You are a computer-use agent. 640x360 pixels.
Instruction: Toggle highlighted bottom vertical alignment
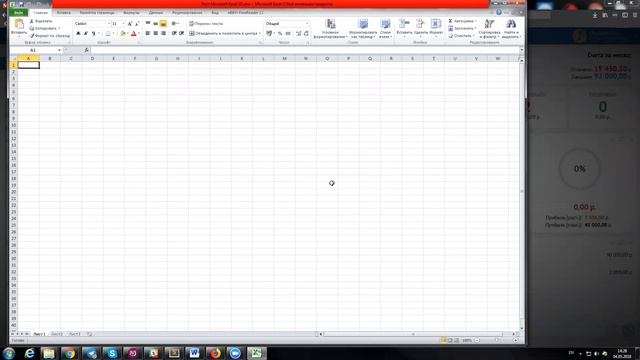(163, 24)
